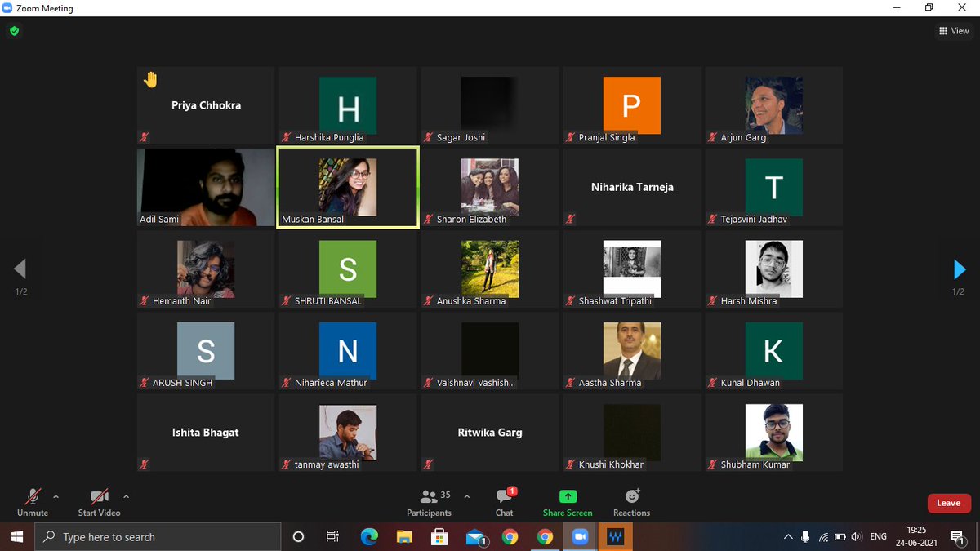Open the volume control in tray
This screenshot has height=551, width=980.
[857, 536]
